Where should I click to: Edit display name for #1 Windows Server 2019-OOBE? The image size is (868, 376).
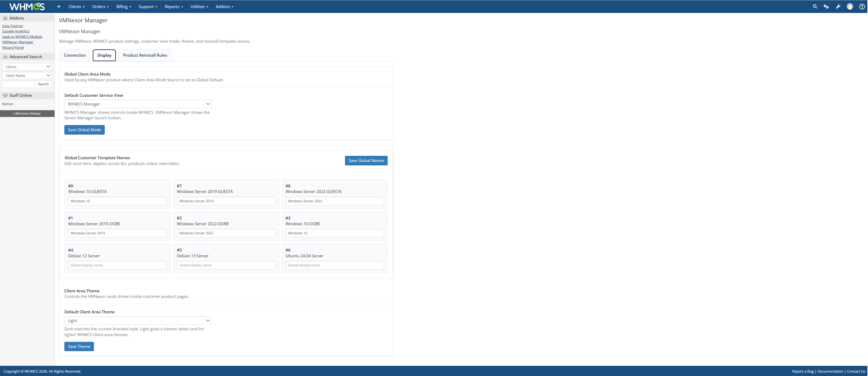117,233
